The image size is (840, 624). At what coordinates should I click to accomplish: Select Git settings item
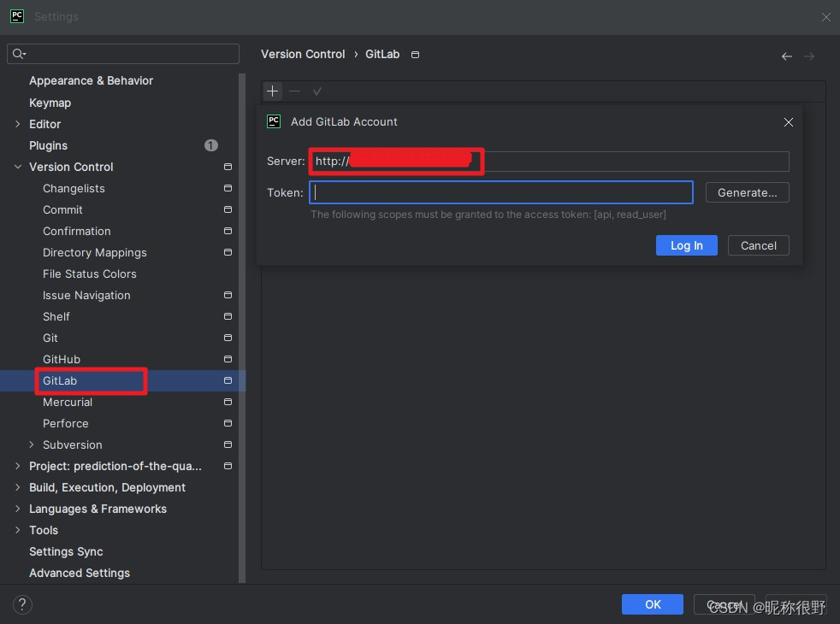[50, 338]
